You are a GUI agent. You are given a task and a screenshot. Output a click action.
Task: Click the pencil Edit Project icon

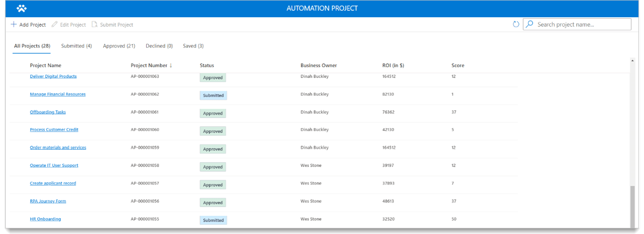point(54,24)
